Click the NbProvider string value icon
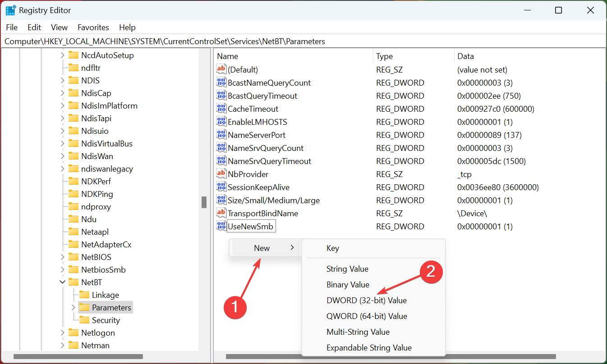This screenshot has width=607, height=364. coord(221,174)
